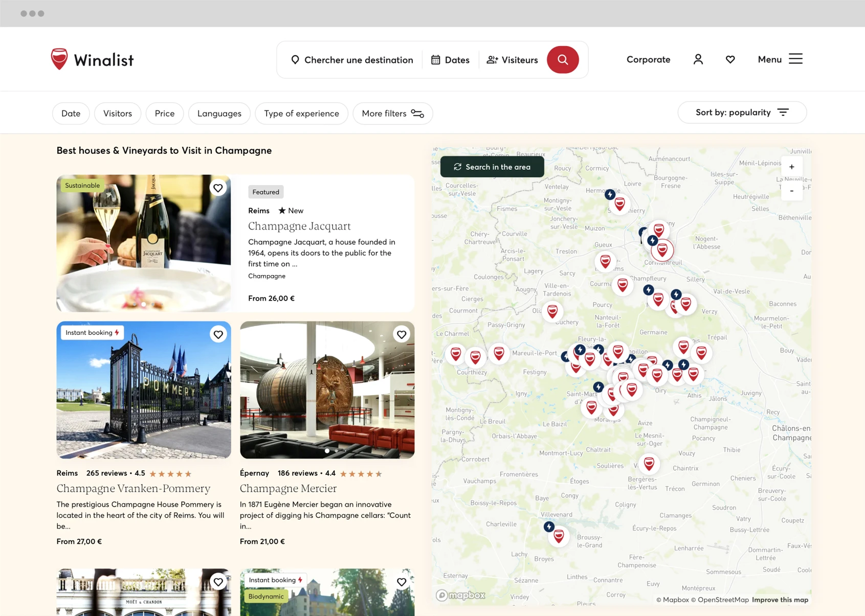Open the Sort by popularity dropdown
Screen dimensions: 865x616
pos(742,112)
